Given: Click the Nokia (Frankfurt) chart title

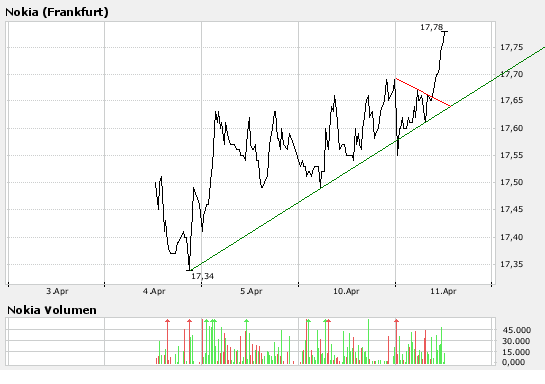Looking at the screenshot, I should tap(57, 12).
